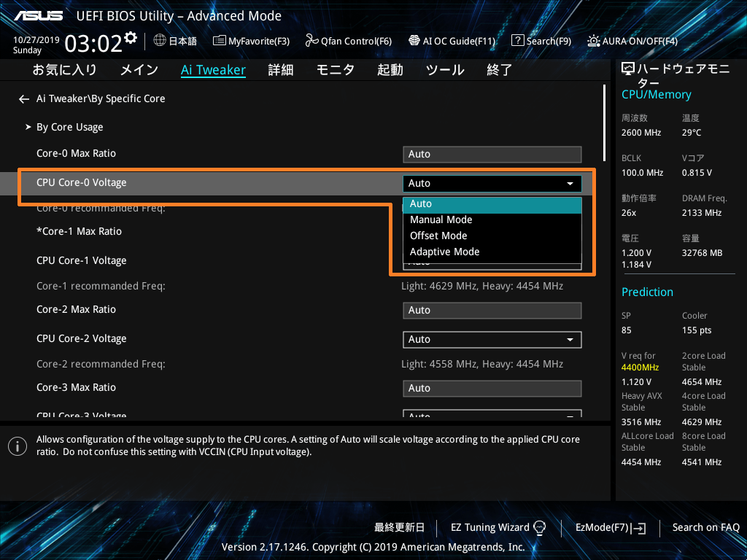Click the EZ Tuning Wizard bulb icon
Screen dimensions: 747x560
coord(539,528)
